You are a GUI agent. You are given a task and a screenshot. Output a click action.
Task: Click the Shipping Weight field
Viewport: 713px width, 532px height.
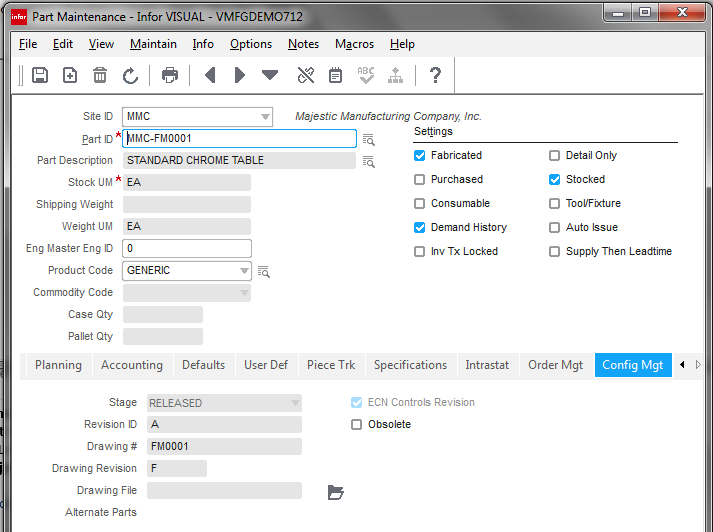(x=187, y=205)
